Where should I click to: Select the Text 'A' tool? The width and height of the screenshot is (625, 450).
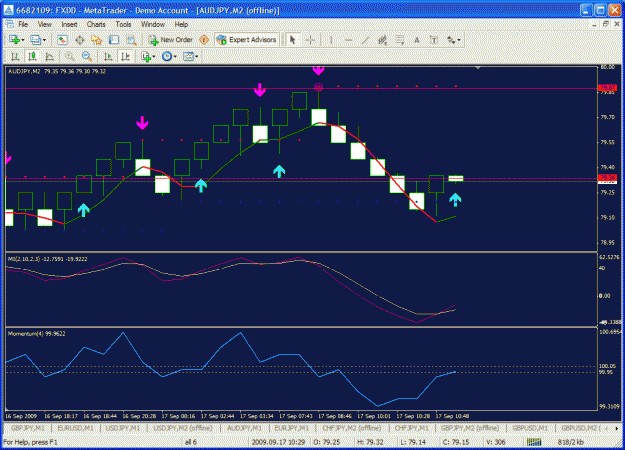(417, 40)
